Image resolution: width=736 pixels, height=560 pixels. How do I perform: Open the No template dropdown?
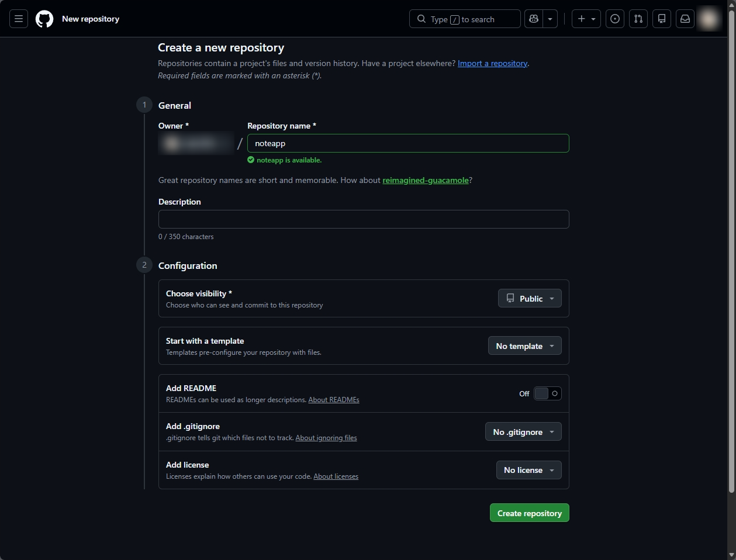point(524,346)
